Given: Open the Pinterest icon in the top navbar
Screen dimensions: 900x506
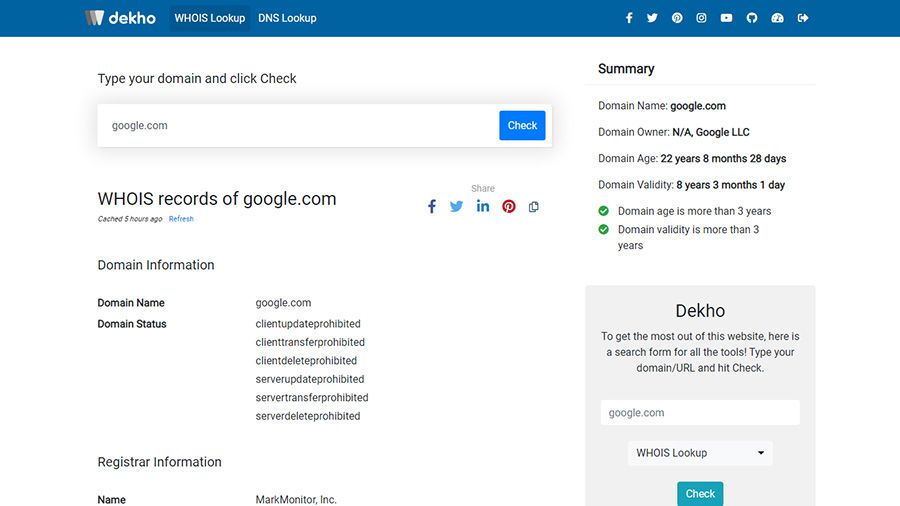Looking at the screenshot, I should pos(677,18).
